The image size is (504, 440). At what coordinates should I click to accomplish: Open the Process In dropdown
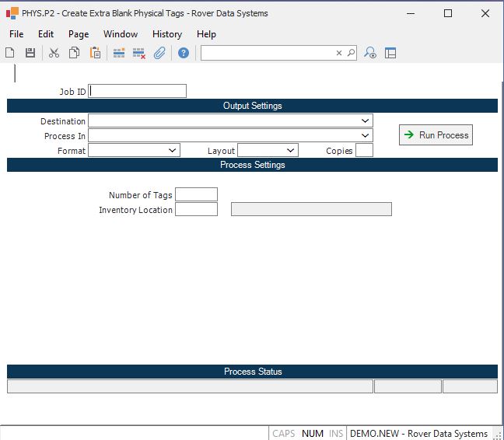(x=365, y=136)
